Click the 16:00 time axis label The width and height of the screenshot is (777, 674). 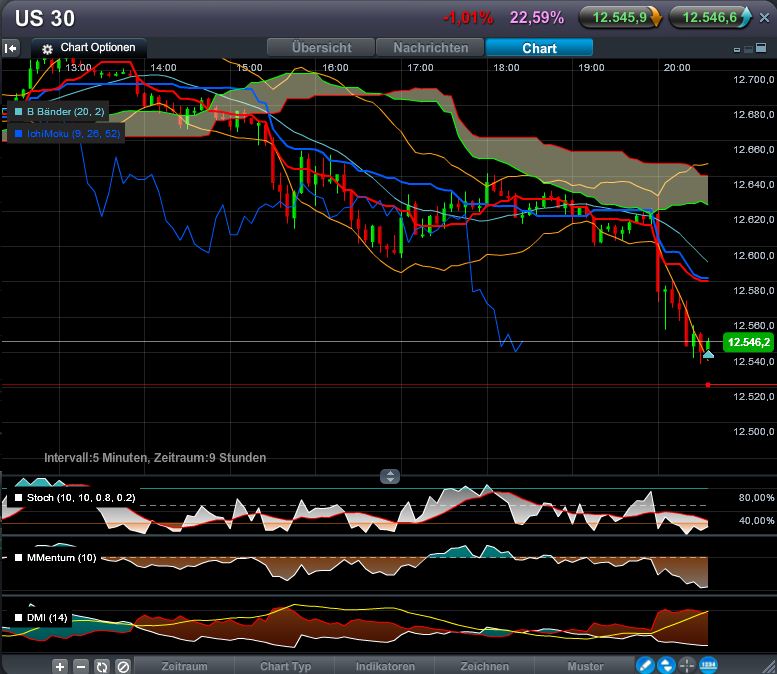pyautogui.click(x=335, y=67)
